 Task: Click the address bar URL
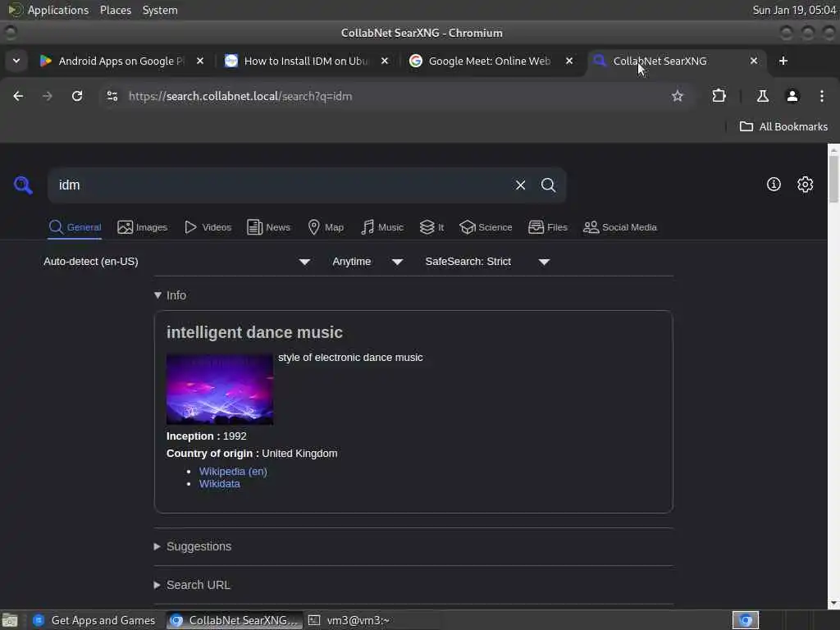240,97
